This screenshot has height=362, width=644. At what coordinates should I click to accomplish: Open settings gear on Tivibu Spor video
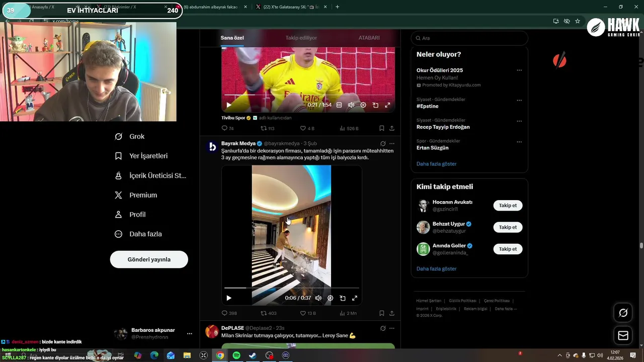point(363,105)
